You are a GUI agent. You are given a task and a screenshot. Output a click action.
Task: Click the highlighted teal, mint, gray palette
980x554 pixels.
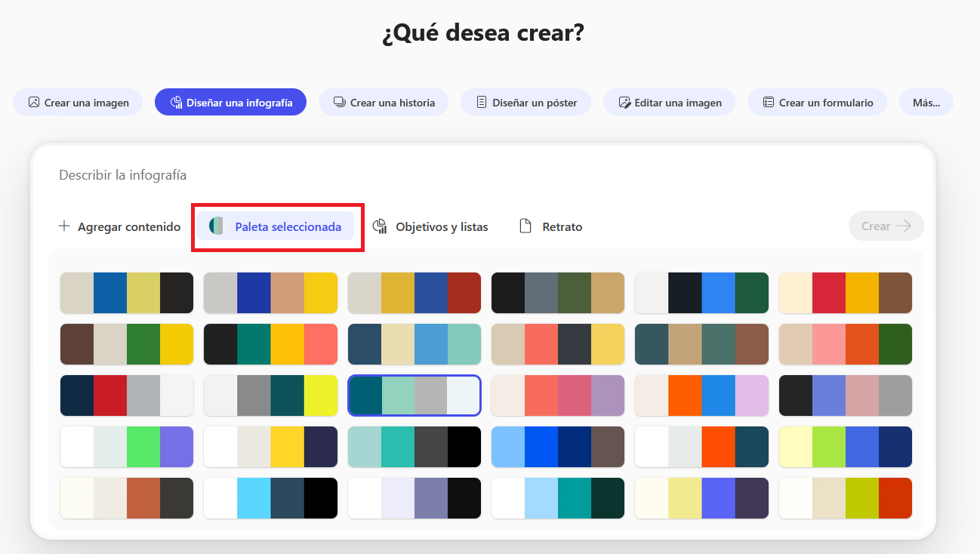coord(414,395)
